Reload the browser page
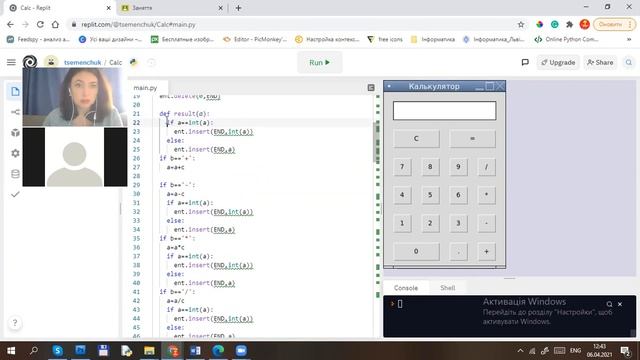This screenshot has width=640, height=360. coord(40,24)
